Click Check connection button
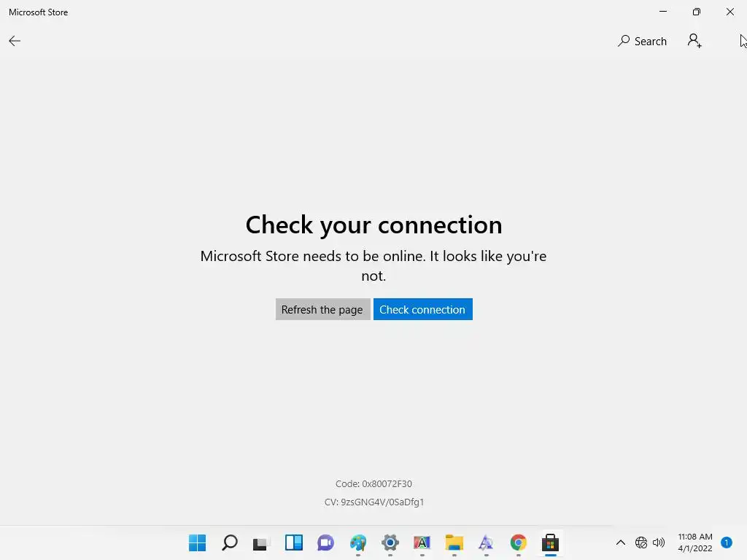The width and height of the screenshot is (747, 560). 422,309
